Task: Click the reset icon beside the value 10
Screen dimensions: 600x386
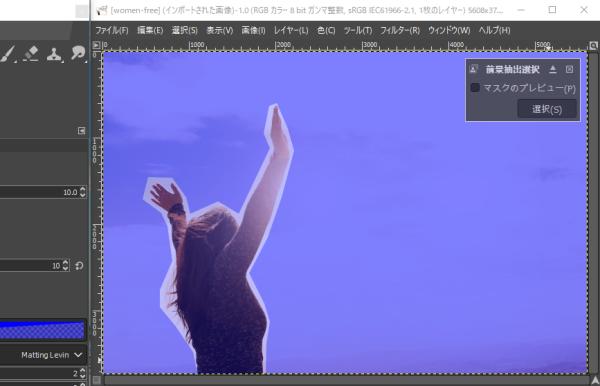Action: point(80,265)
